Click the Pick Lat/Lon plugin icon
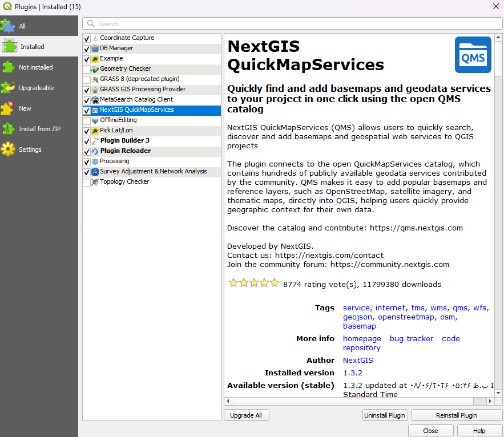This screenshot has height=437, width=504. pos(95,131)
